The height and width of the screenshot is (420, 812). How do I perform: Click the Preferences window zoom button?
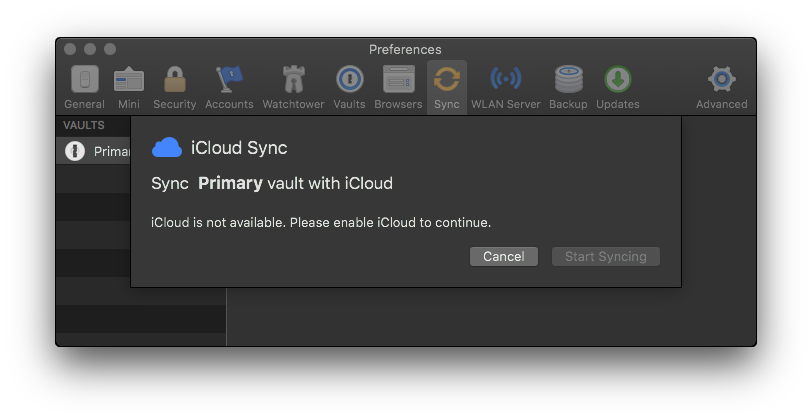click(x=110, y=49)
